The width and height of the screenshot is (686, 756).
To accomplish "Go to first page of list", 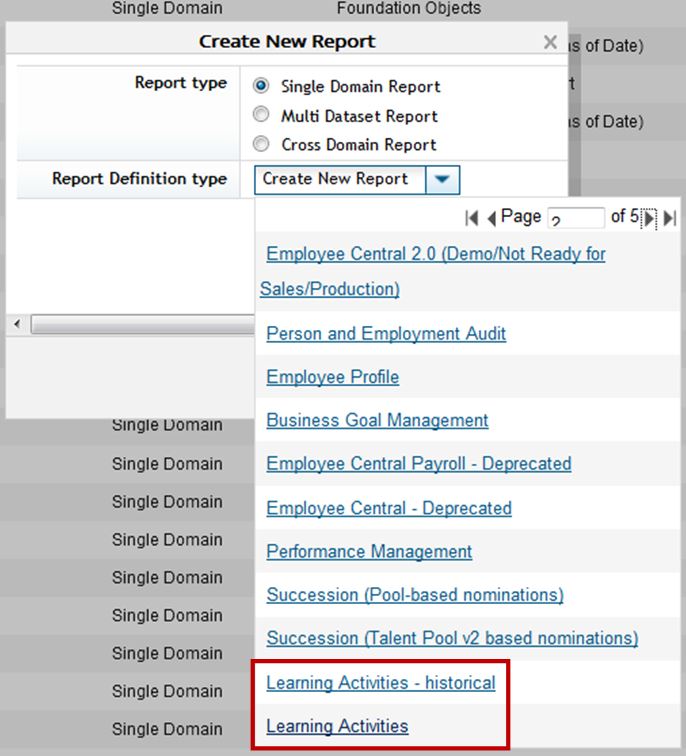I will point(471,218).
